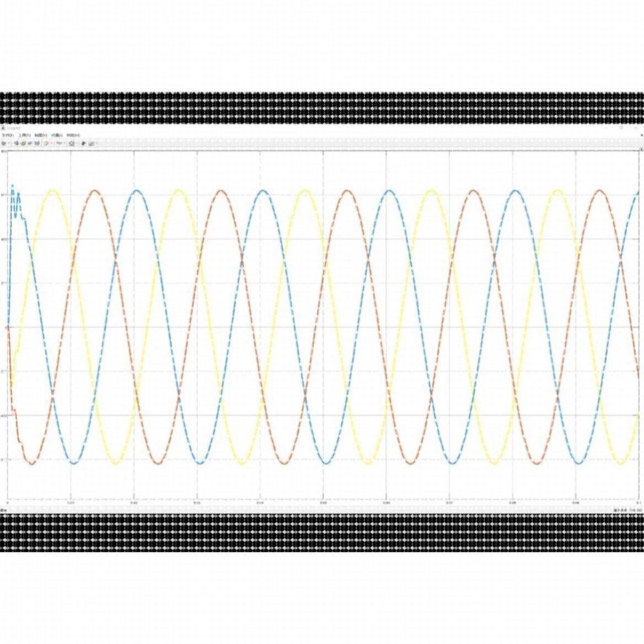
Task: Toggle legend visibility from the toolbar
Action: coord(90,144)
